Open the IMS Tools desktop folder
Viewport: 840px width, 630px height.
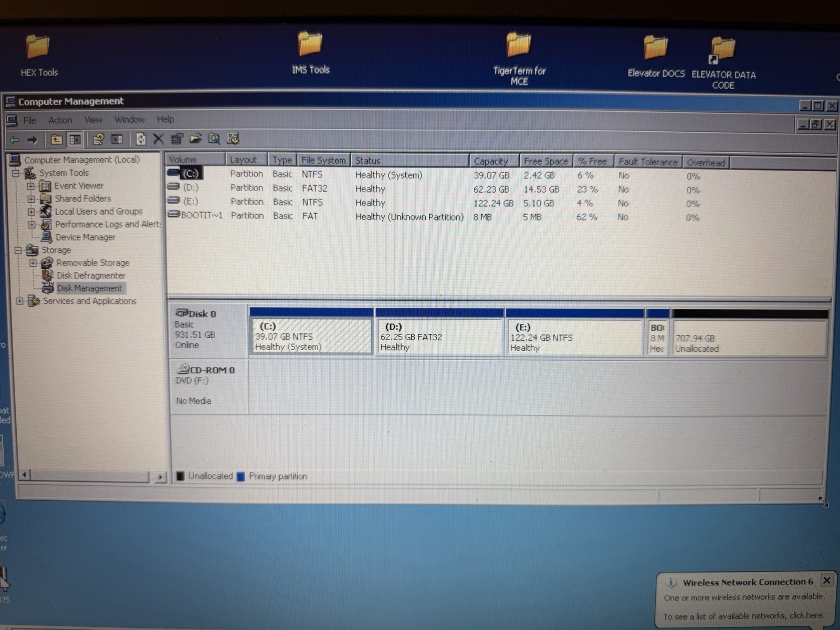click(310, 53)
